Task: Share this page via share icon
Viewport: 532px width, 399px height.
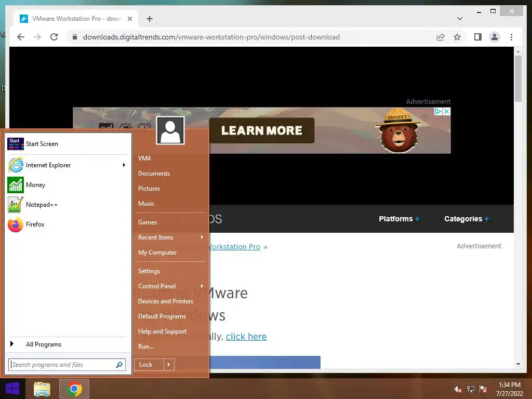Action: [x=441, y=37]
